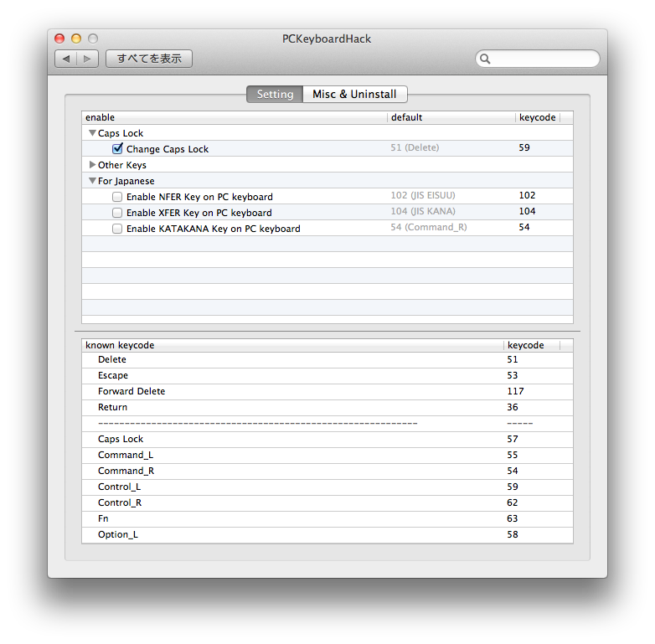Enable NFER Key on PC keyboard checkbox
Screen dimensions: 655x644
tap(117, 197)
